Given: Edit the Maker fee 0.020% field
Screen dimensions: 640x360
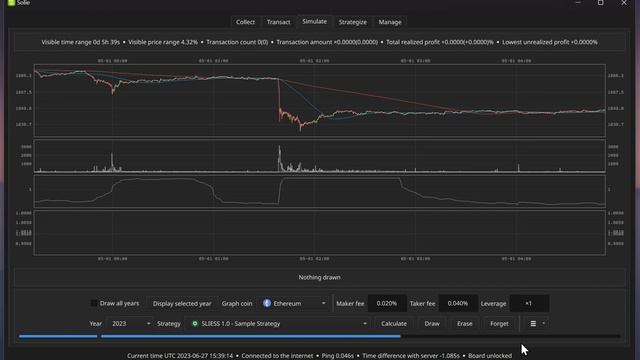Looking at the screenshot, I should [x=387, y=303].
